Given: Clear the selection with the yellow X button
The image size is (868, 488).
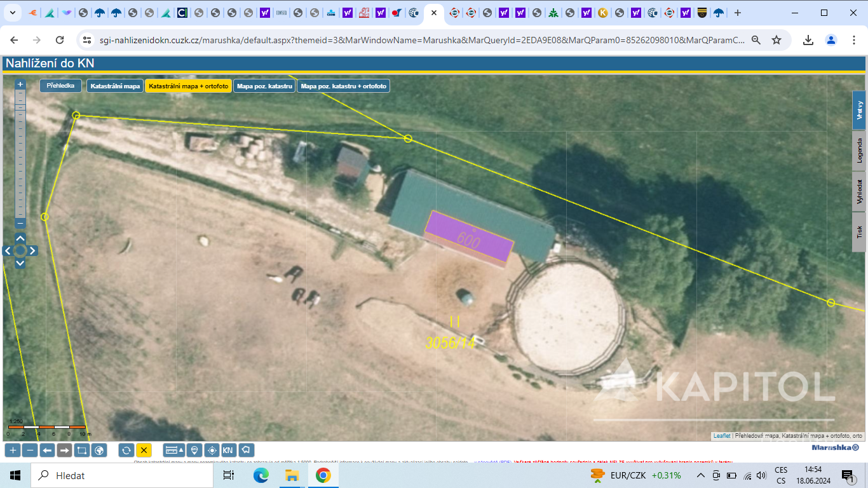Looking at the screenshot, I should [144, 451].
